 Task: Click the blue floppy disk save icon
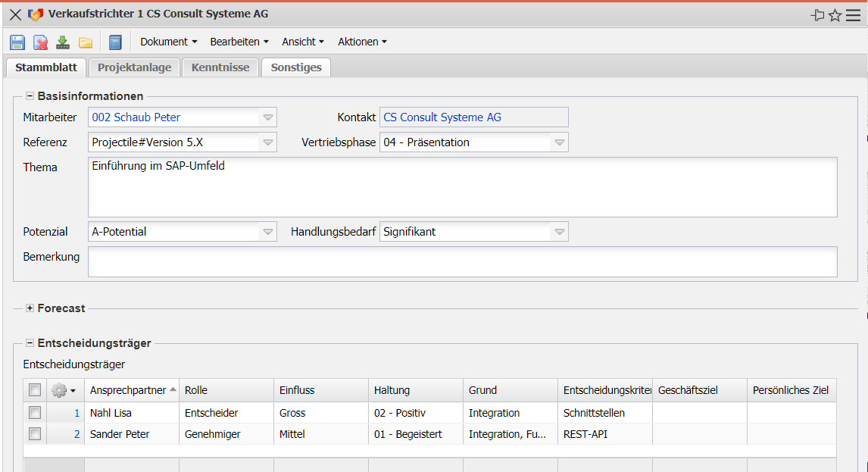coord(17,42)
